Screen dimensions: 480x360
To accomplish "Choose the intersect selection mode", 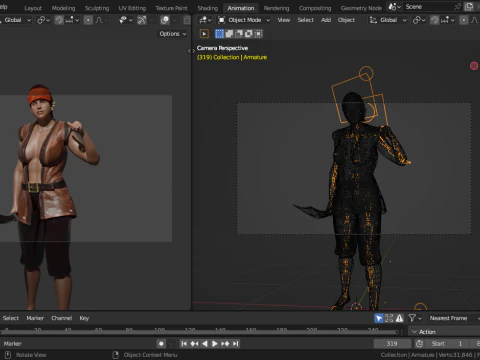I will click(x=258, y=34).
